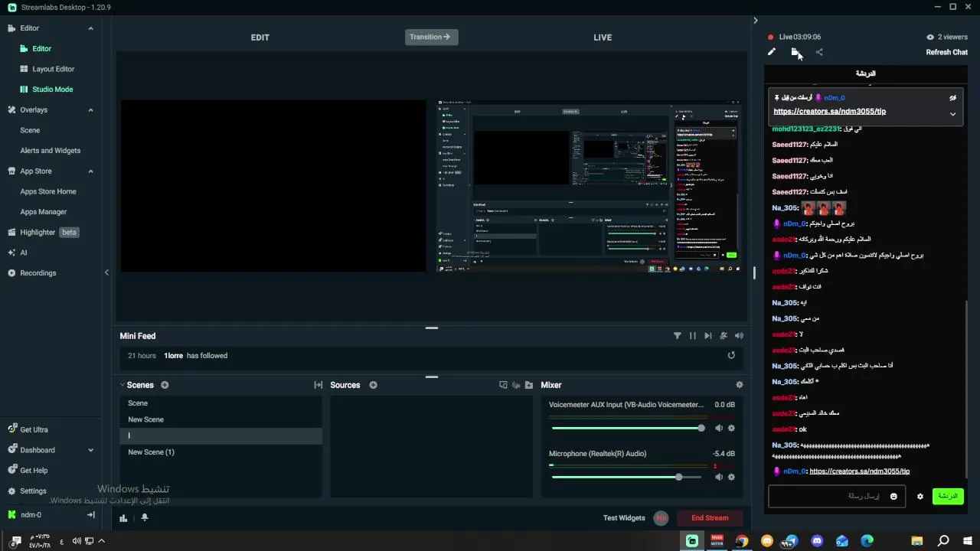Viewport: 980px width, 551px height.
Task: Open Apps Manager
Action: [x=44, y=212]
